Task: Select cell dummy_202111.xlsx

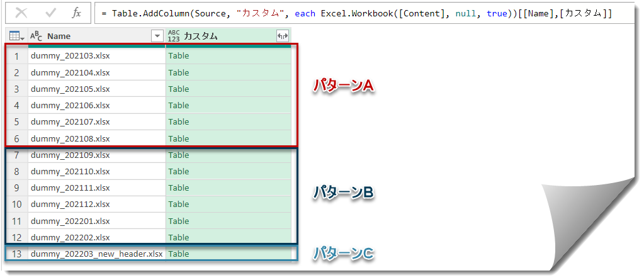Action: pyautogui.click(x=96, y=188)
